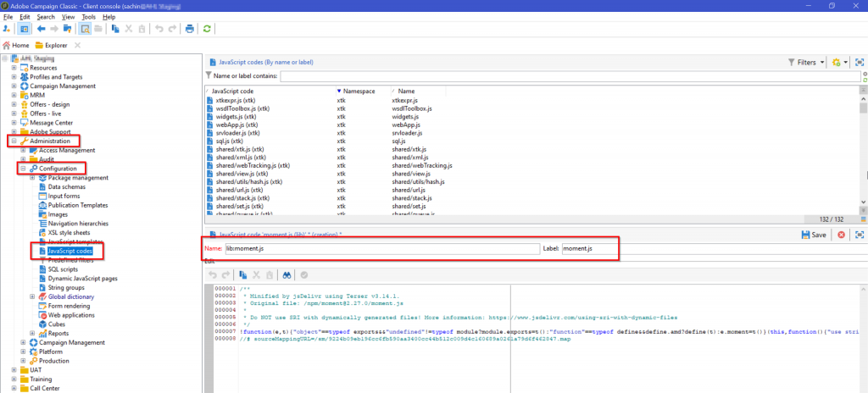The image size is (868, 393).
Task: Switch to the Home tab
Action: point(16,46)
